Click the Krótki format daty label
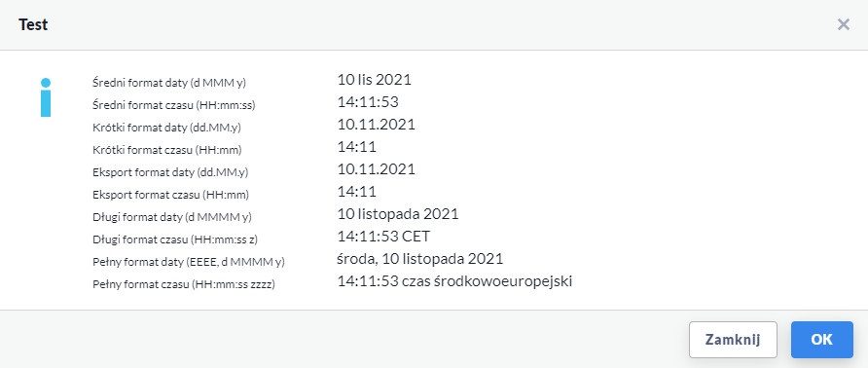Screen dimensions: 868x368 [166, 128]
